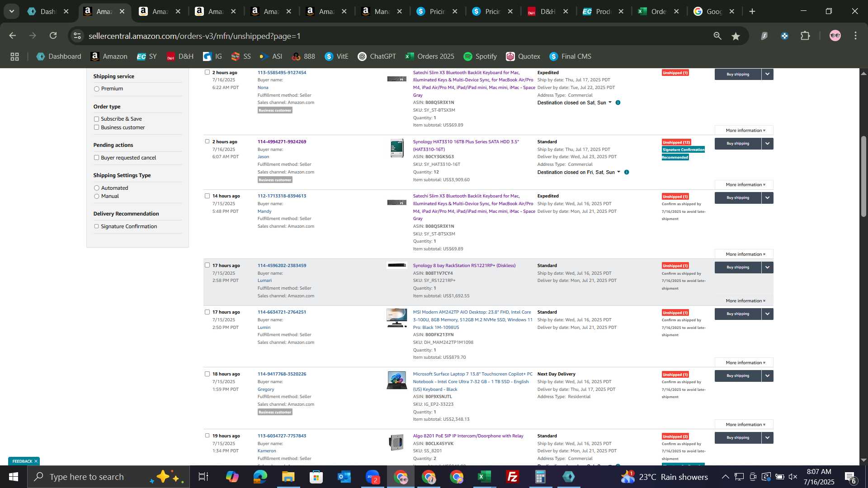Open the Orders 2025 bookmark
Screen dimensions: 868x488
click(430, 56)
